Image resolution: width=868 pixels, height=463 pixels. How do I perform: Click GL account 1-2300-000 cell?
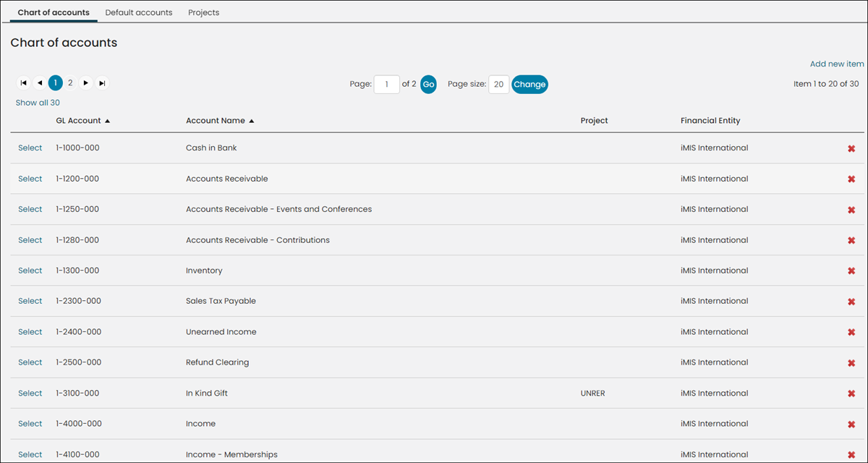point(78,301)
